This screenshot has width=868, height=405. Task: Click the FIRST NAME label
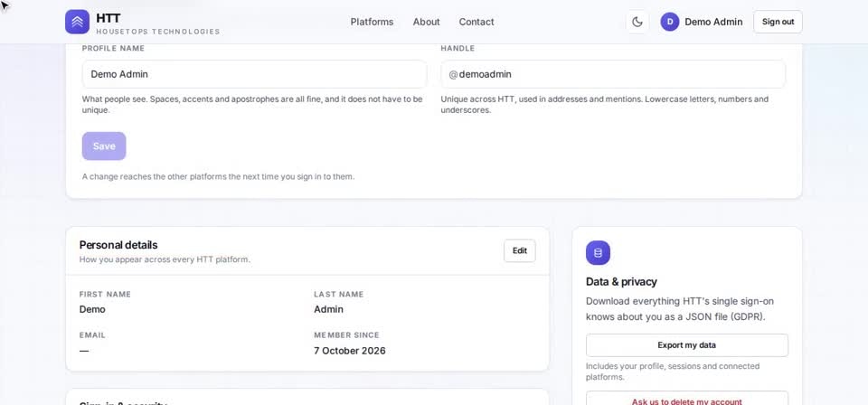tap(105, 295)
